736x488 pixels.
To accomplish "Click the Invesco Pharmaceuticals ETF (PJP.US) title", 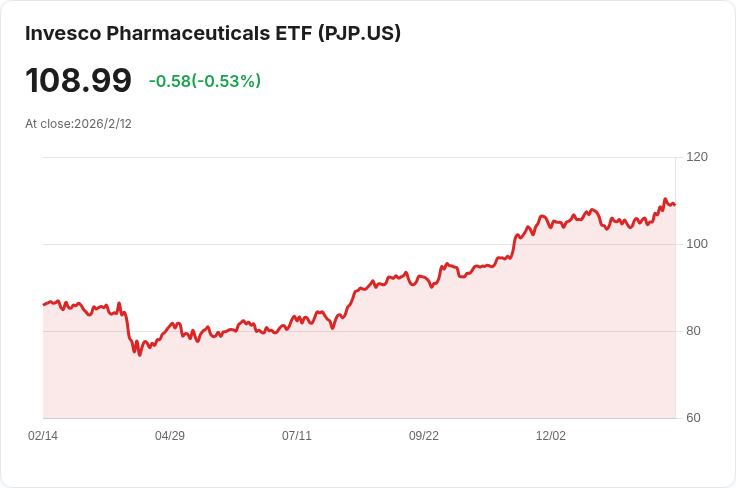I will [213, 33].
